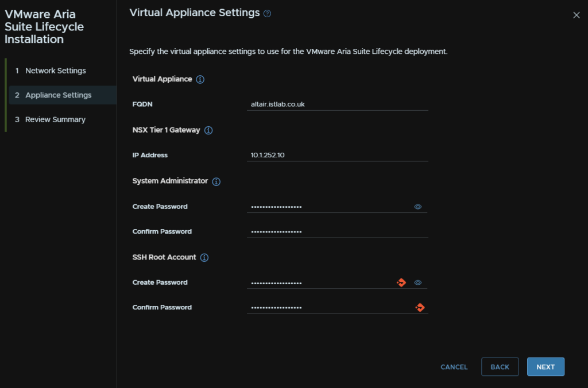Click the BACK button
Image resolution: width=588 pixels, height=388 pixels.
[x=500, y=367]
